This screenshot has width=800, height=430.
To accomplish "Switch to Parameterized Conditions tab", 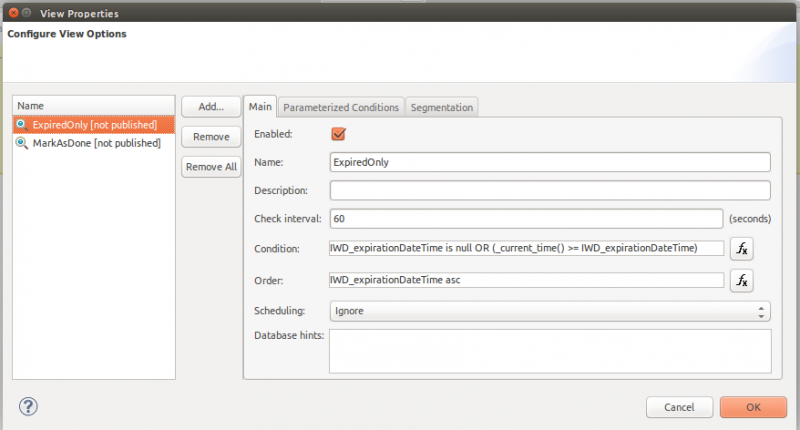I will pyautogui.click(x=341, y=107).
